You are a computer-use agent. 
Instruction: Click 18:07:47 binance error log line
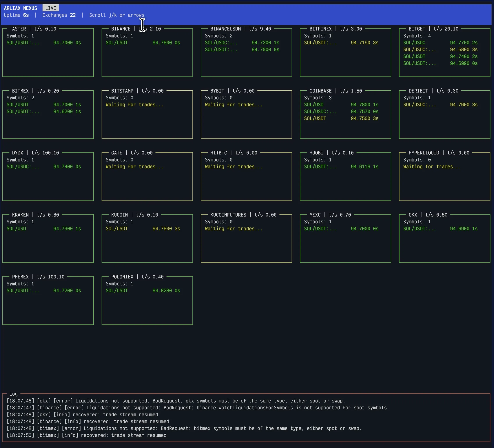197,408
